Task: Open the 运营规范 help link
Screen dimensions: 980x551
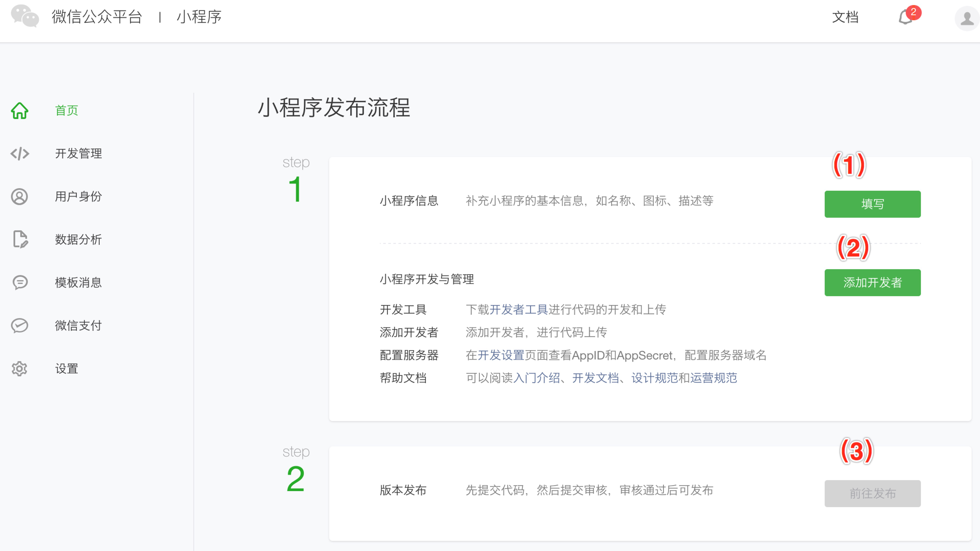Action: click(x=714, y=378)
